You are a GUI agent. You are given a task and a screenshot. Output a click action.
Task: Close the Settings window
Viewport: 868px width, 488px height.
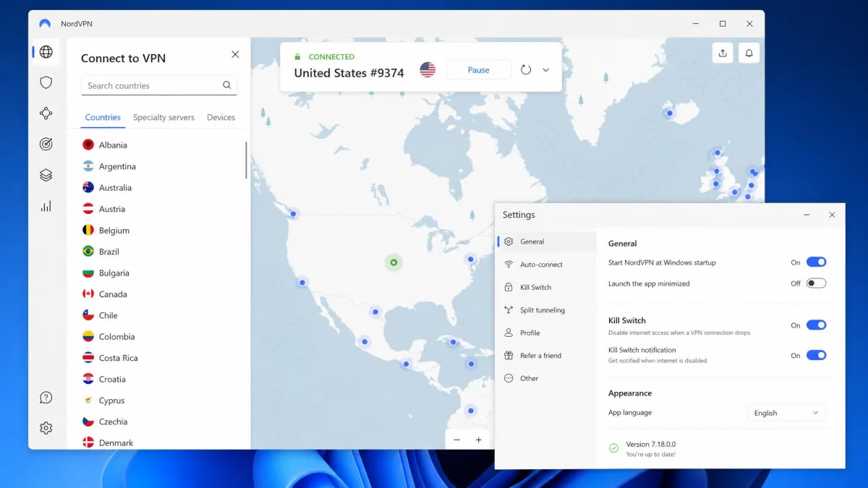(832, 215)
